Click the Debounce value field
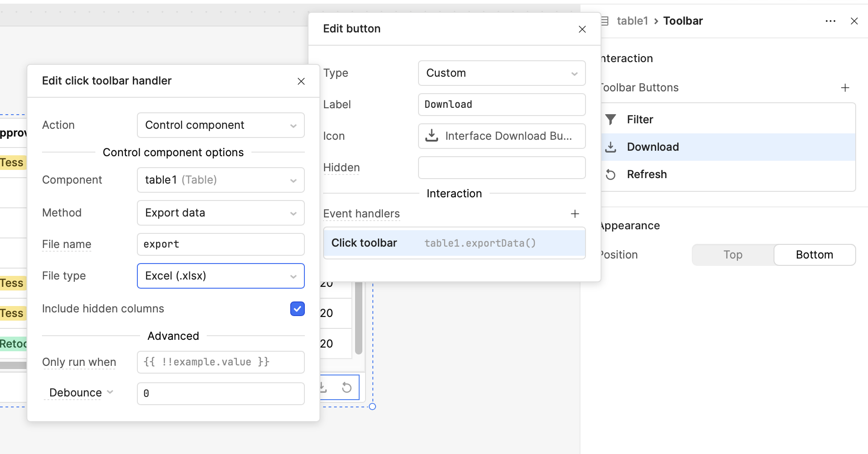 point(221,394)
